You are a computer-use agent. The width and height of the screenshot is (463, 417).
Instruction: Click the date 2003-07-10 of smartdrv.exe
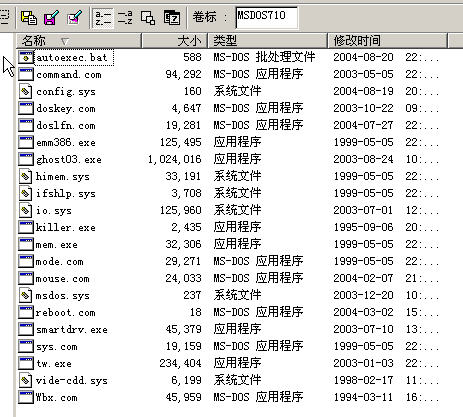[x=363, y=329]
